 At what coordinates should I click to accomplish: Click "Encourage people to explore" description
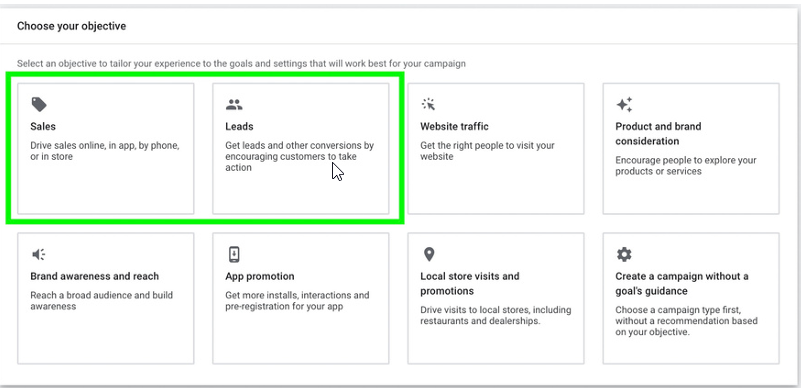point(686,166)
